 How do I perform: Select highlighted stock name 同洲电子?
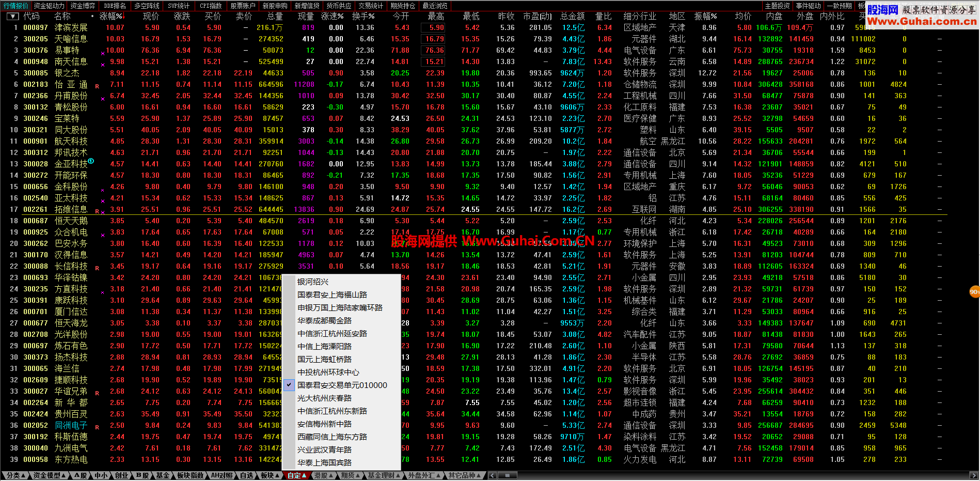coord(71,425)
